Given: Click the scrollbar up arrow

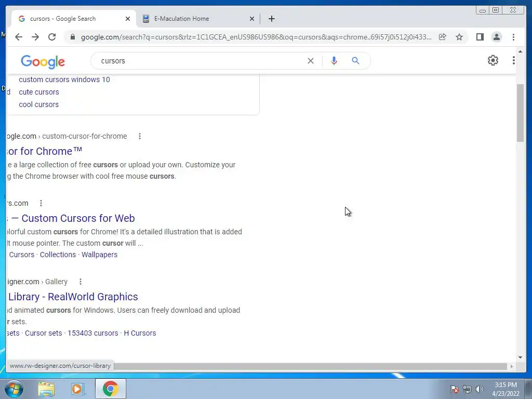Looking at the screenshot, I should pyautogui.click(x=520, y=51).
